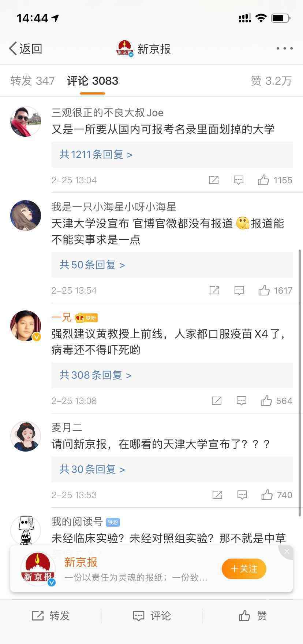
Task: Switch to the 赞 3.2万 tab
Action: click(271, 81)
